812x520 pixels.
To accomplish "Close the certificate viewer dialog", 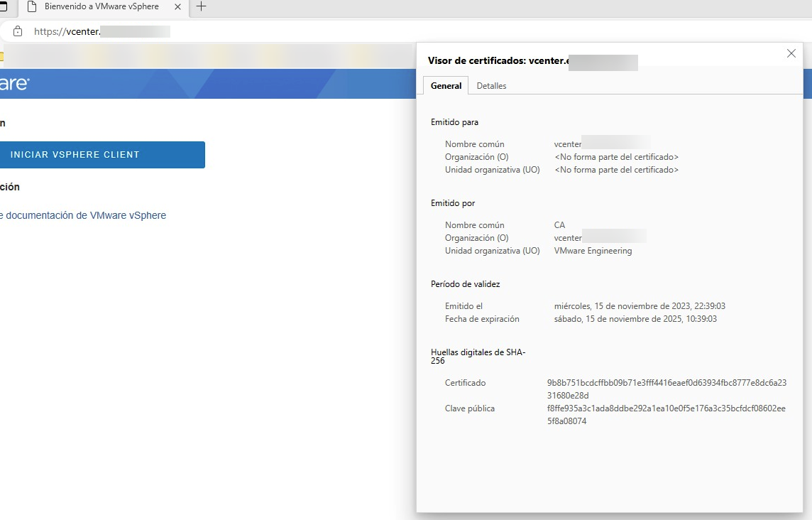I will coord(791,53).
